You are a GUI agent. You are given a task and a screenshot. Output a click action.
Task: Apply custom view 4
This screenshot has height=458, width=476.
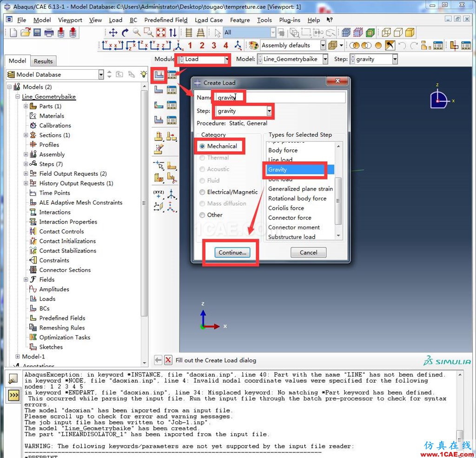pos(225,46)
